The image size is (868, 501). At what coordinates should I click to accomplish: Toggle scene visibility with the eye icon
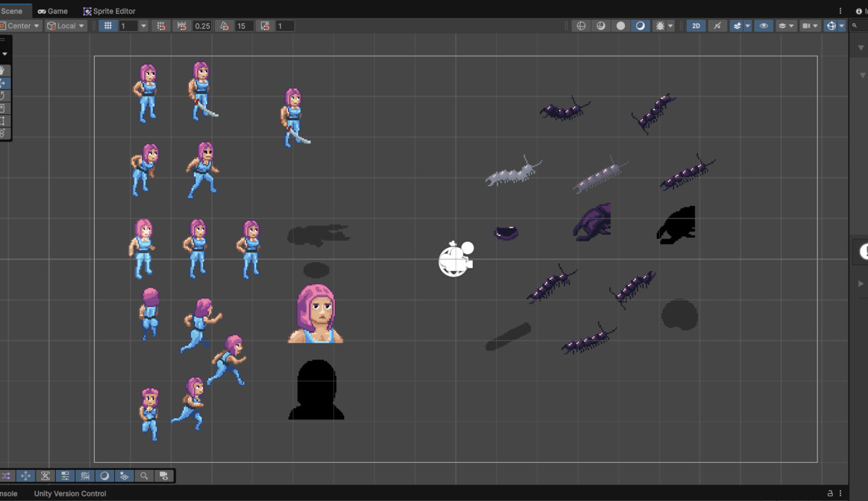coord(763,26)
